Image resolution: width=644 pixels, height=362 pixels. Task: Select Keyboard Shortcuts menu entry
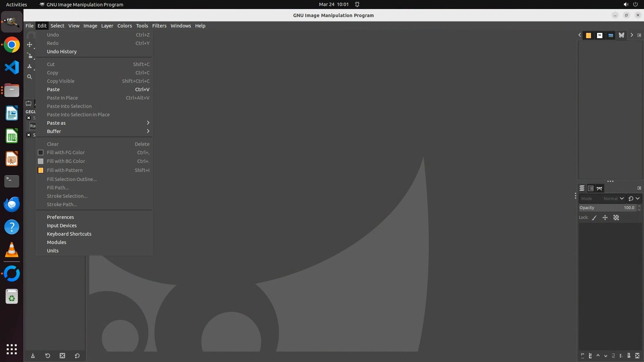(x=69, y=234)
